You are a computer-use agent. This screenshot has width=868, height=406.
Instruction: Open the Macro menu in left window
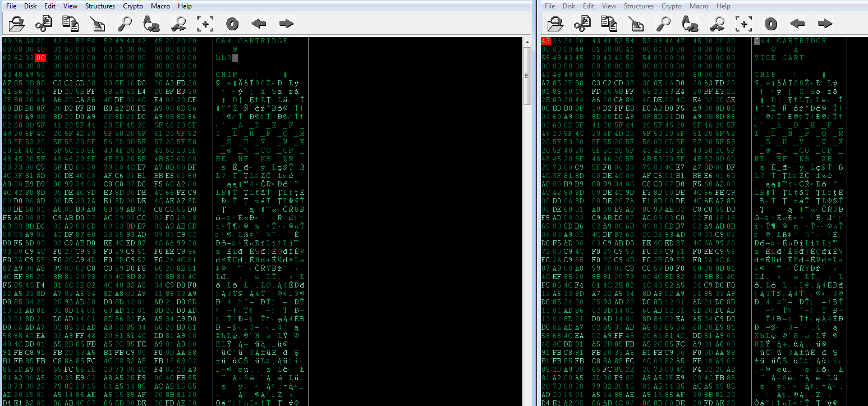pos(160,6)
